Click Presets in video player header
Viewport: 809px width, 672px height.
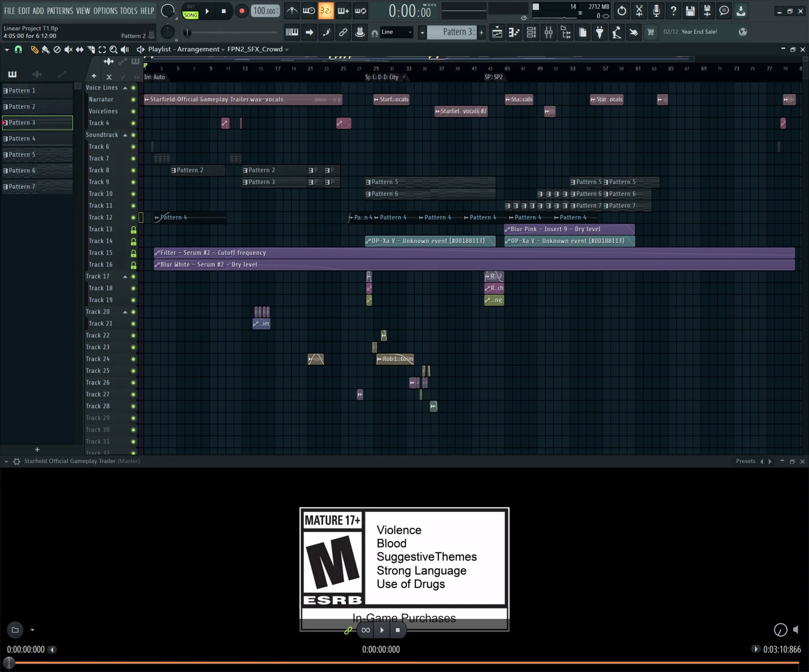[x=746, y=461]
